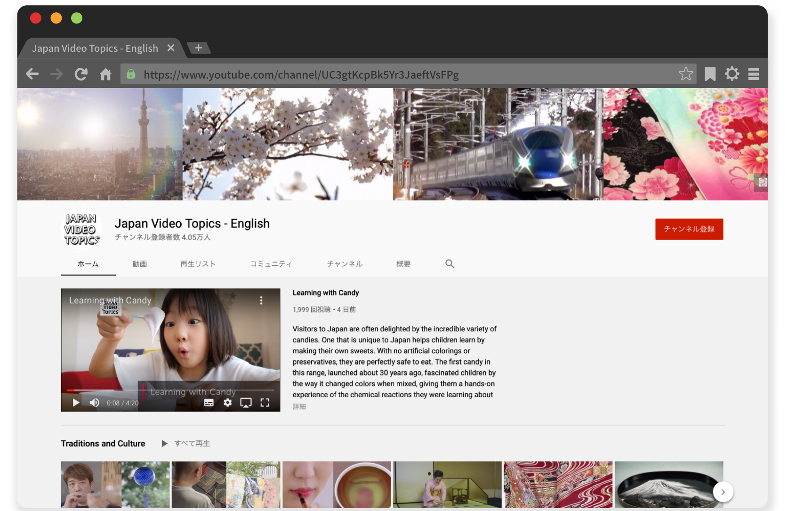The image size is (812, 511).
Task: Open the video player settings gear
Action: pos(228,403)
